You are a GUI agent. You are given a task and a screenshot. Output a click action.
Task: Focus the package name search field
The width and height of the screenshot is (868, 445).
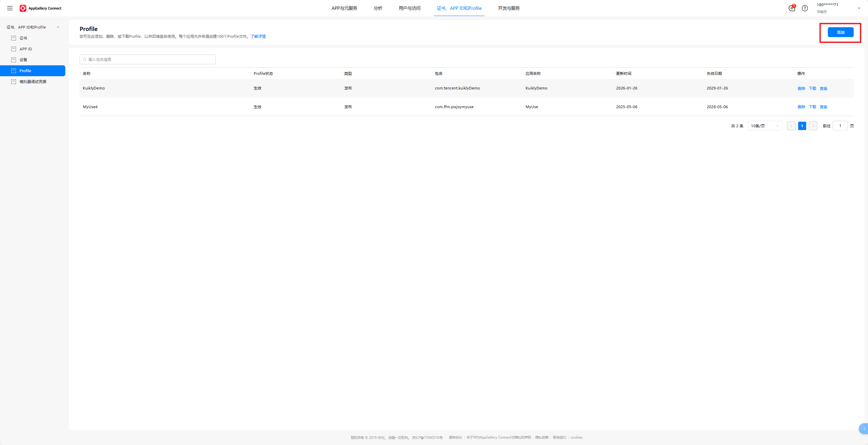(x=148, y=60)
